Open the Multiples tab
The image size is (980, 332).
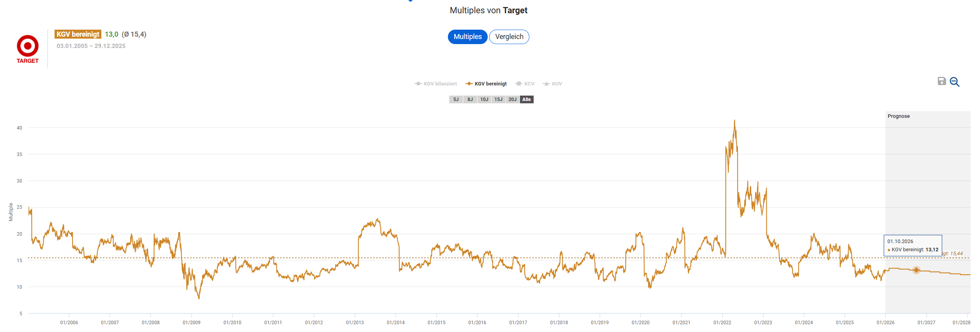[x=467, y=37]
